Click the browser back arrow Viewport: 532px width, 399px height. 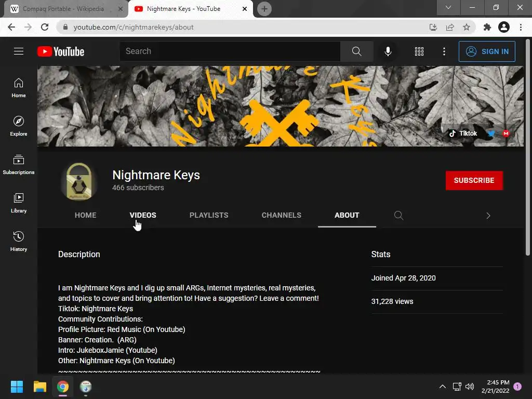click(x=11, y=27)
